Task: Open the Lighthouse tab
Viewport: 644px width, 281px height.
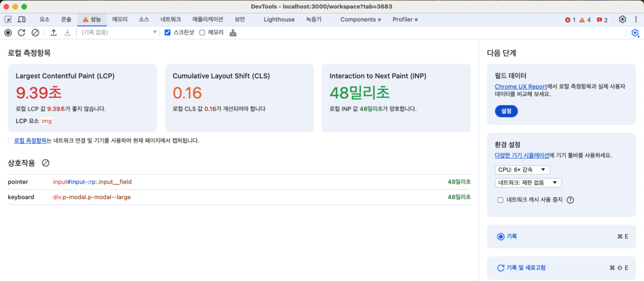Action: (279, 19)
